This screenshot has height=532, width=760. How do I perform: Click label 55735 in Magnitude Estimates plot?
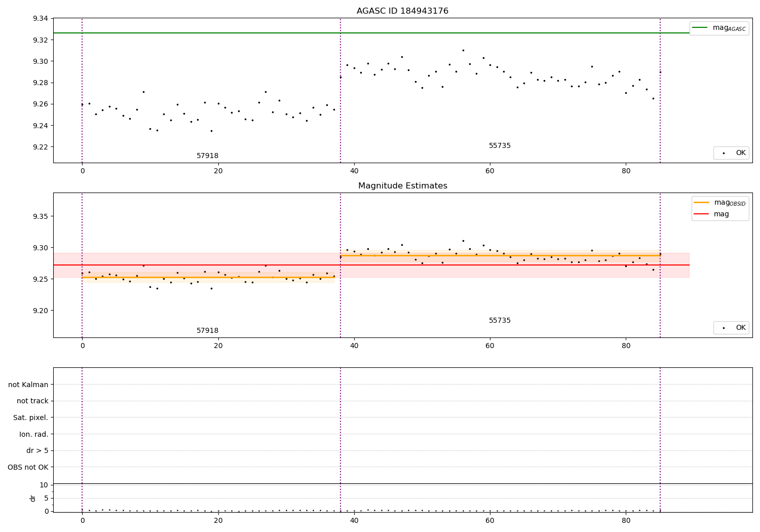tap(500, 321)
